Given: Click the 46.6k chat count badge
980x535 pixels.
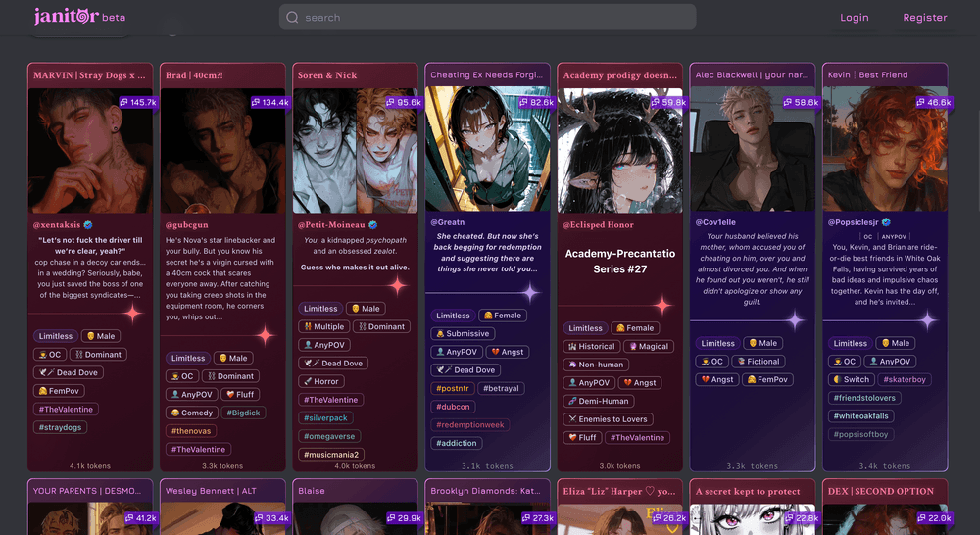Looking at the screenshot, I should click(x=934, y=102).
